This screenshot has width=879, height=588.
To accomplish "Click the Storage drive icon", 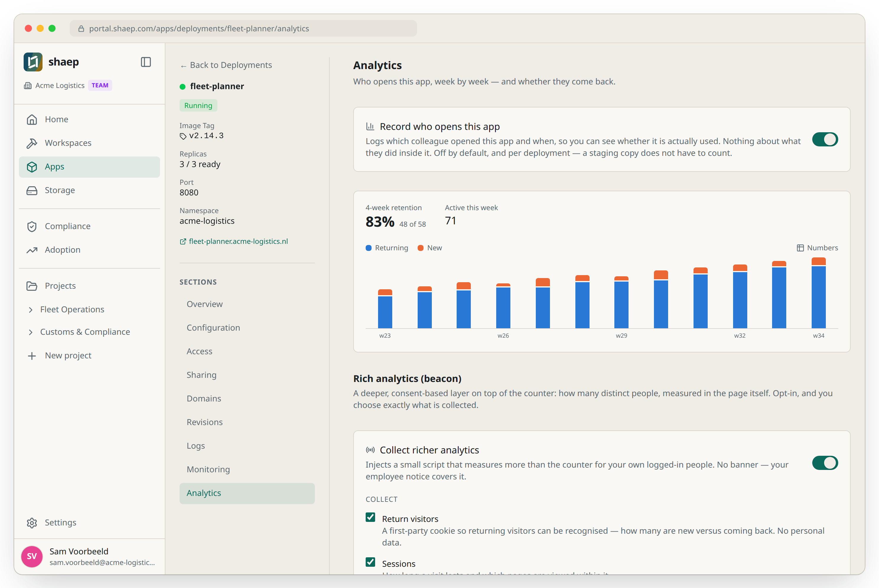I will 32,190.
